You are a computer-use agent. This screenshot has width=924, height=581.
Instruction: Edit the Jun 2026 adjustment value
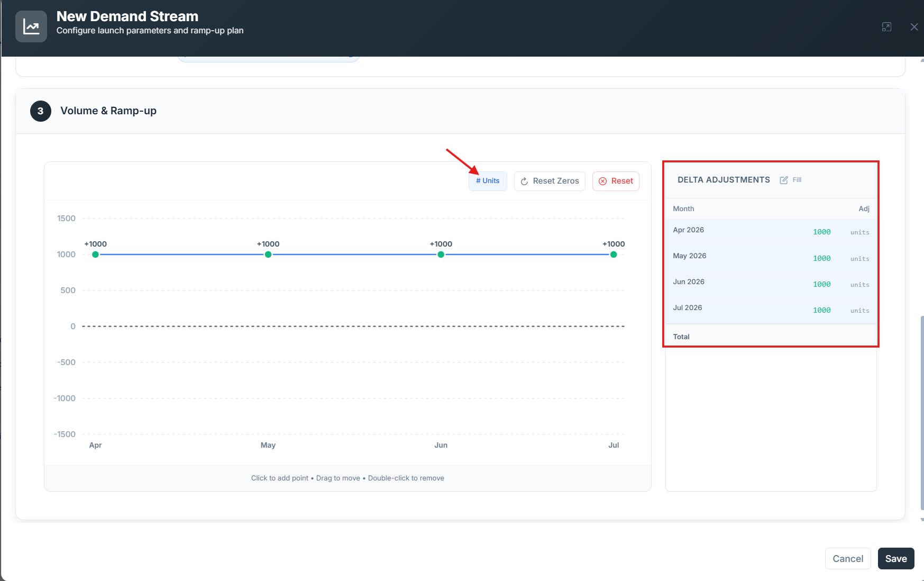(822, 285)
